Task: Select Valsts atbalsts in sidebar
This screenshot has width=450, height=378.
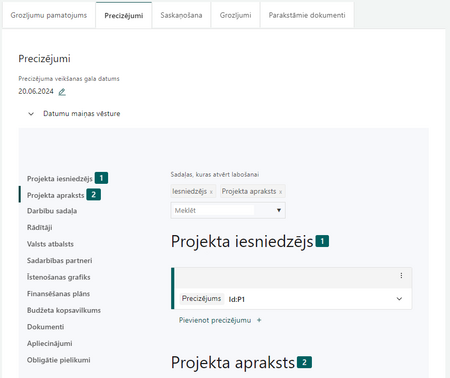Action: coord(50,244)
